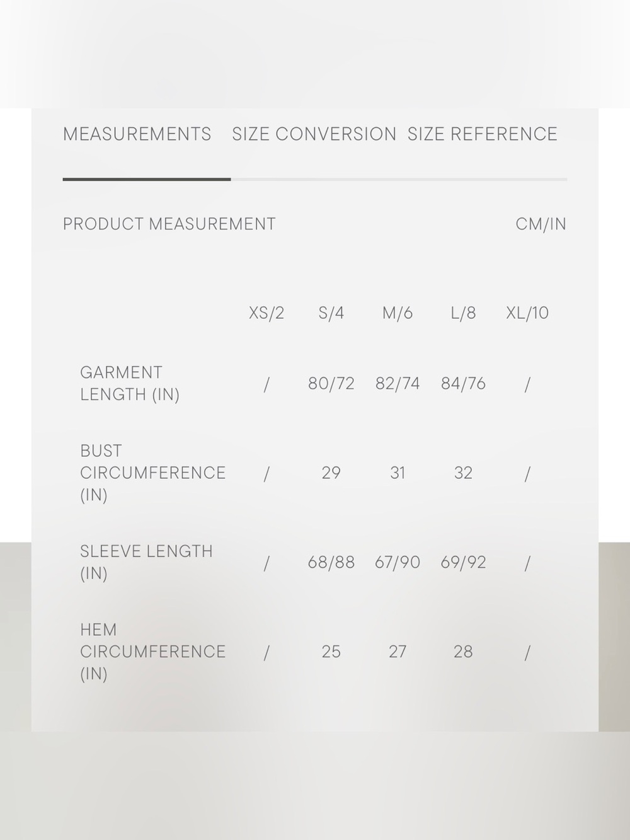Switch to the Measurements tab

[137, 134]
